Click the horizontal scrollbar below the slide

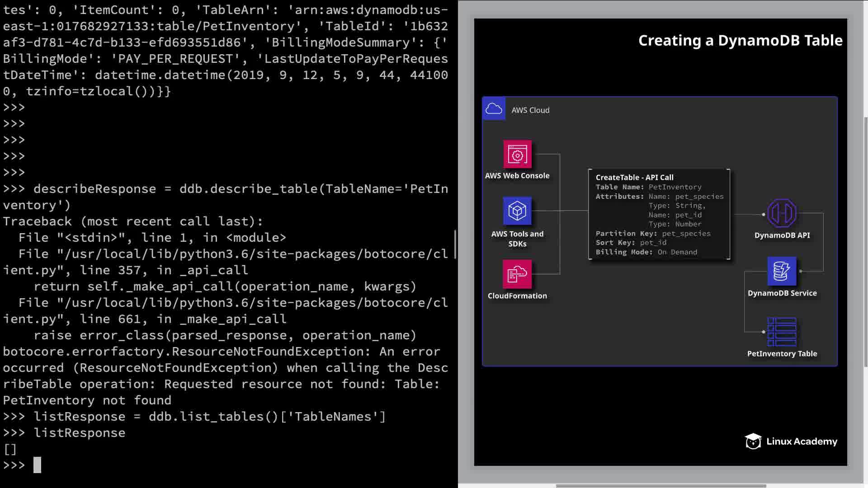coord(660,486)
